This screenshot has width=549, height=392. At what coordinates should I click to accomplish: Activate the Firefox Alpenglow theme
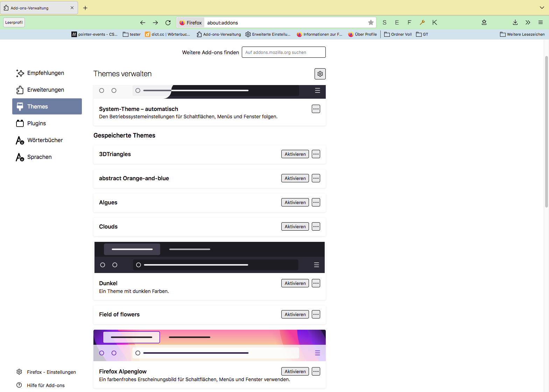pyautogui.click(x=295, y=371)
